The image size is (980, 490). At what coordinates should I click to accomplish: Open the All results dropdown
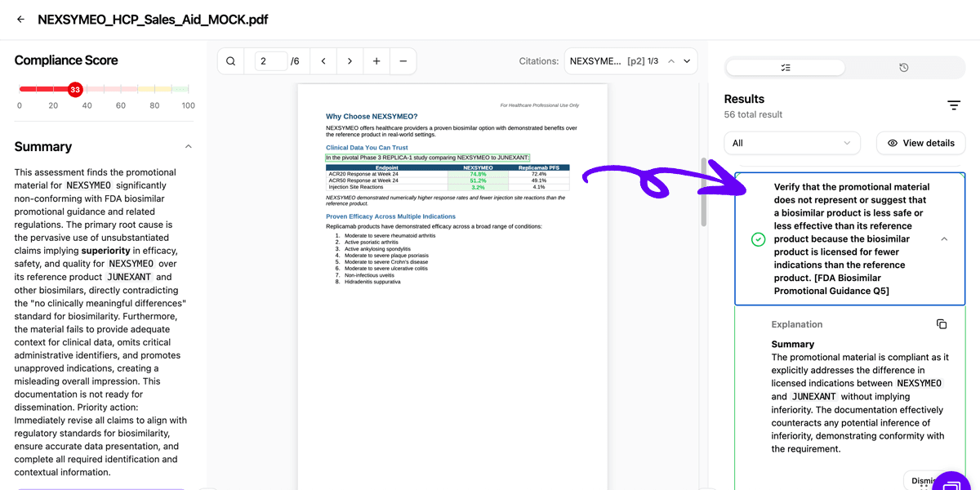pyautogui.click(x=791, y=142)
